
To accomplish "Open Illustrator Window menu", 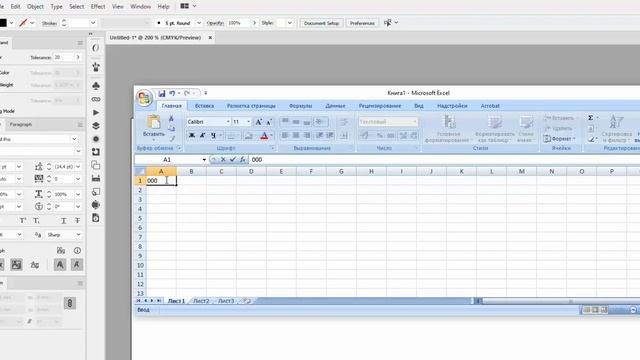I will (140, 7).
